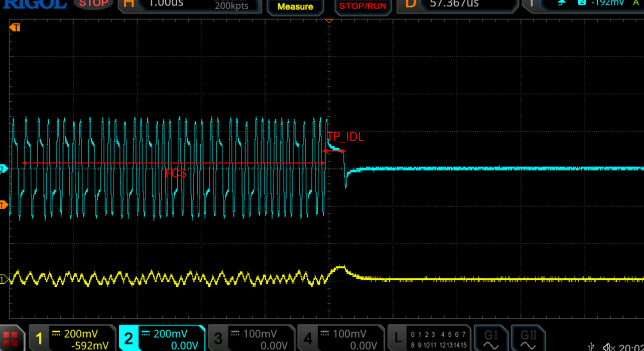644x351 pixels.
Task: Select the GI waveform generator icon
Action: click(490, 338)
